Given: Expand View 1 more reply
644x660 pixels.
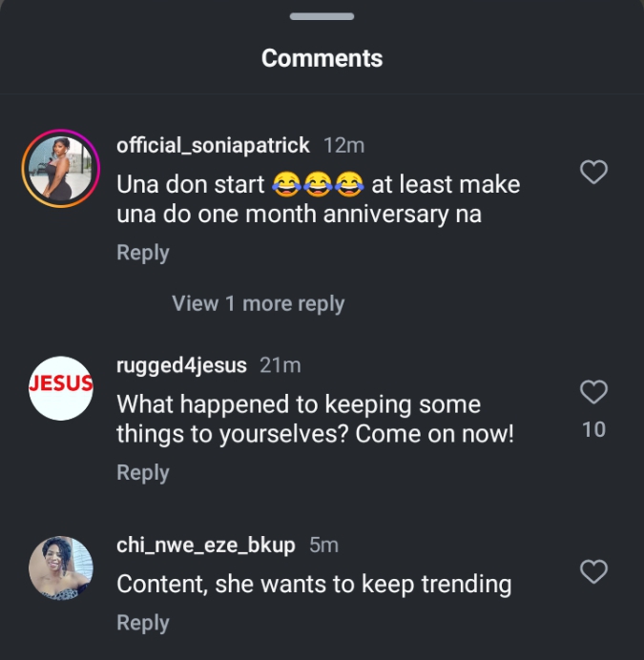Looking at the screenshot, I should coord(258,303).
